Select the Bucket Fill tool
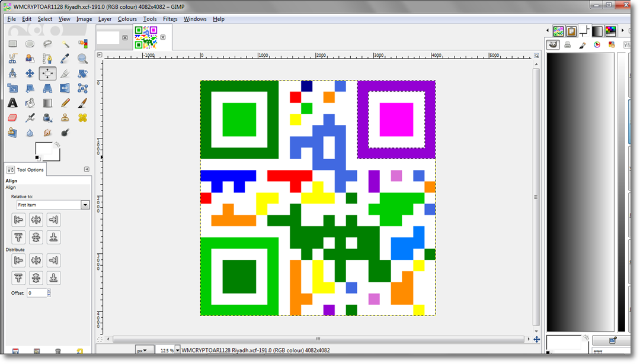 pos(30,103)
